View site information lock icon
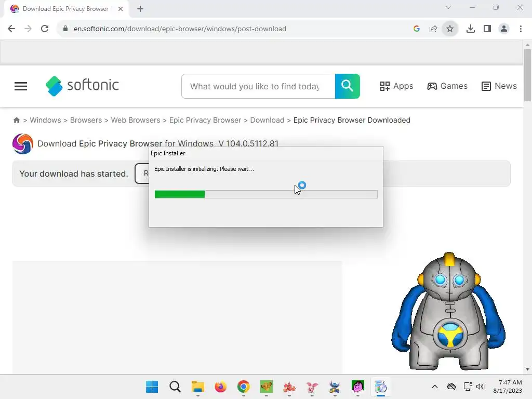This screenshot has height=399, width=532. click(x=65, y=29)
